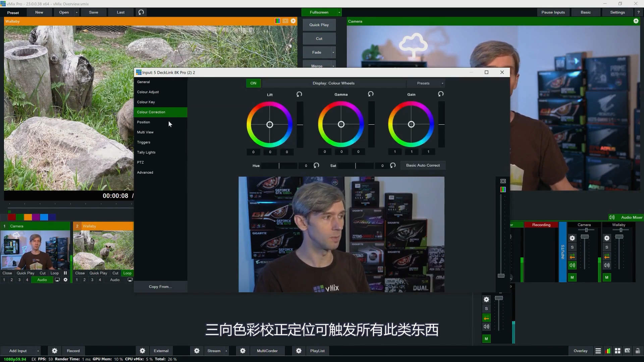Click Copy From at panel bottom
This screenshot has width=644, height=362.
(160, 287)
